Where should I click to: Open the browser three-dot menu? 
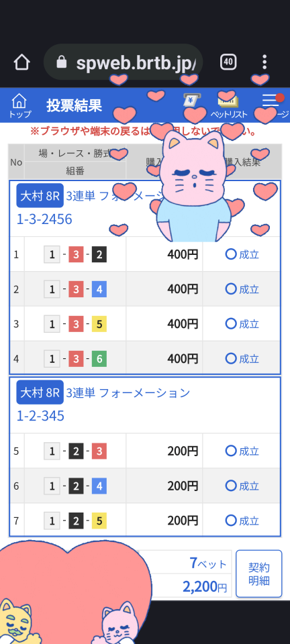[264, 62]
